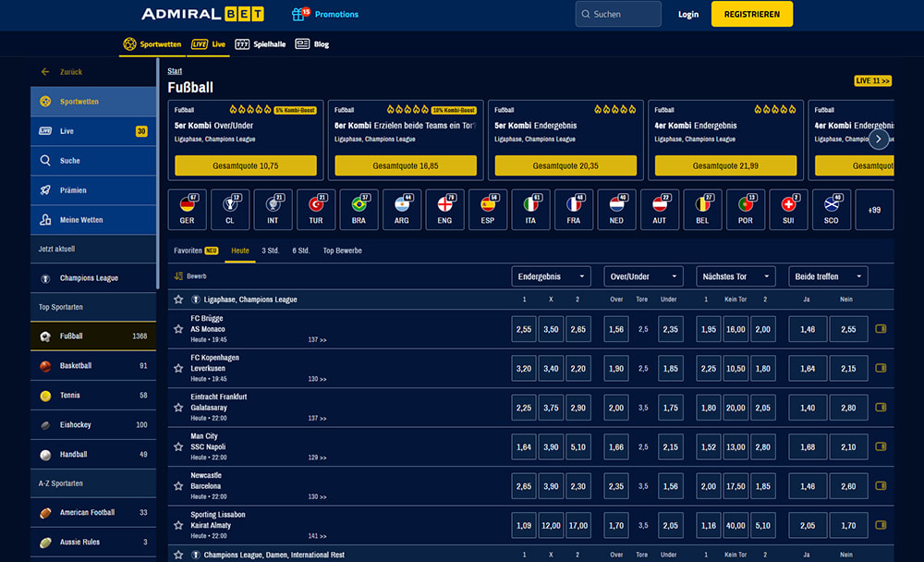The height and width of the screenshot is (562, 924).
Task: Open the Nächstes Tor dropdown
Action: click(x=736, y=276)
